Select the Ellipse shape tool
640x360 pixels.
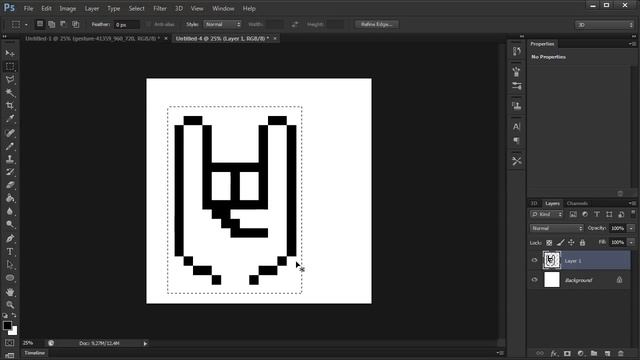point(10,278)
